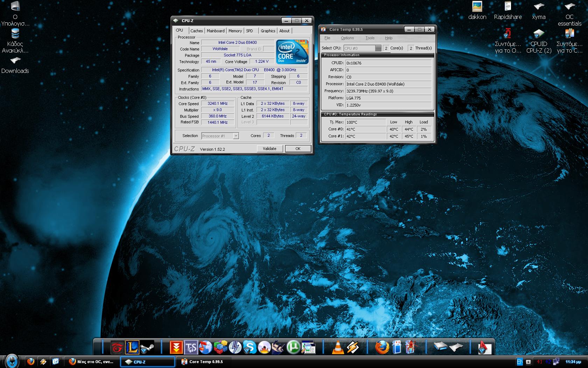Image resolution: width=588 pixels, height=368 pixels.
Task: Open the shortcut icon left of CPUID CPU-Z
Action: [x=507, y=41]
